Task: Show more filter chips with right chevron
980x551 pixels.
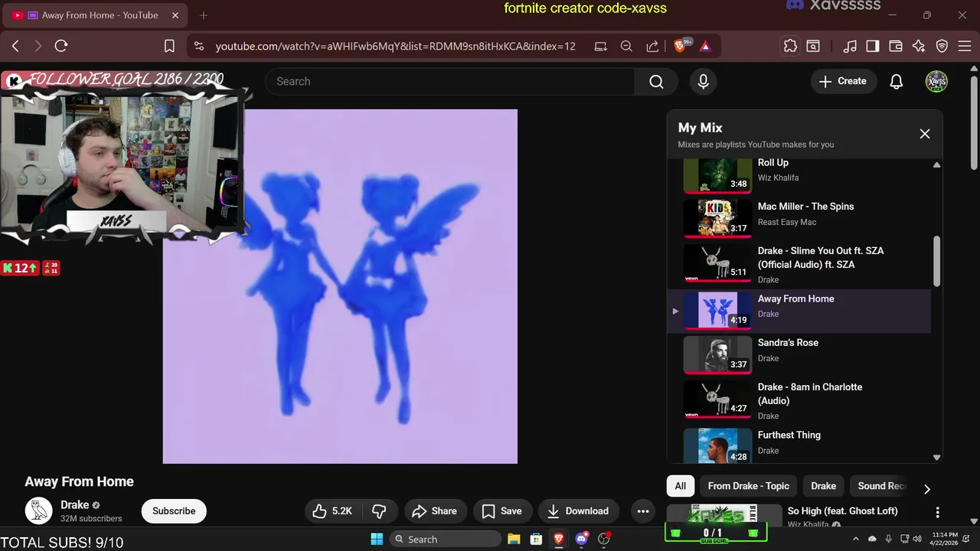Action: (x=927, y=489)
